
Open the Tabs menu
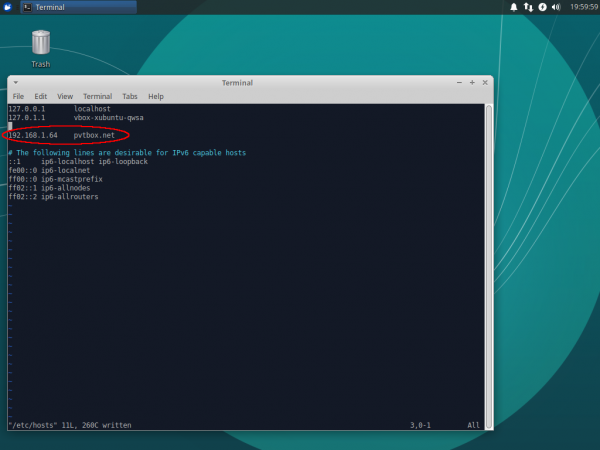(x=130, y=96)
